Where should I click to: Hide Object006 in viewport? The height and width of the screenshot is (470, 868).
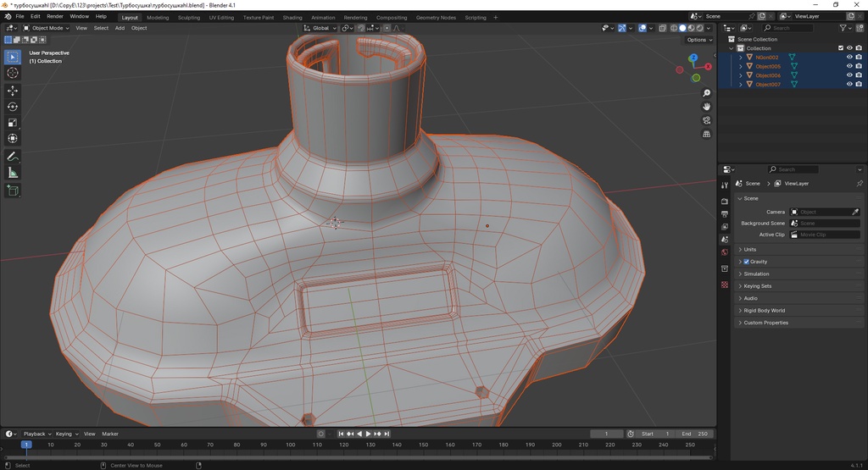[849, 75]
